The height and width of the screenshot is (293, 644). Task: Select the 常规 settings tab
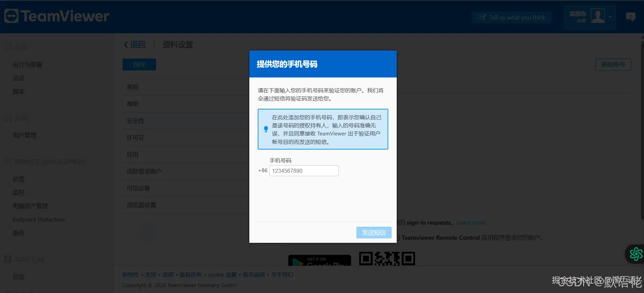(186, 87)
